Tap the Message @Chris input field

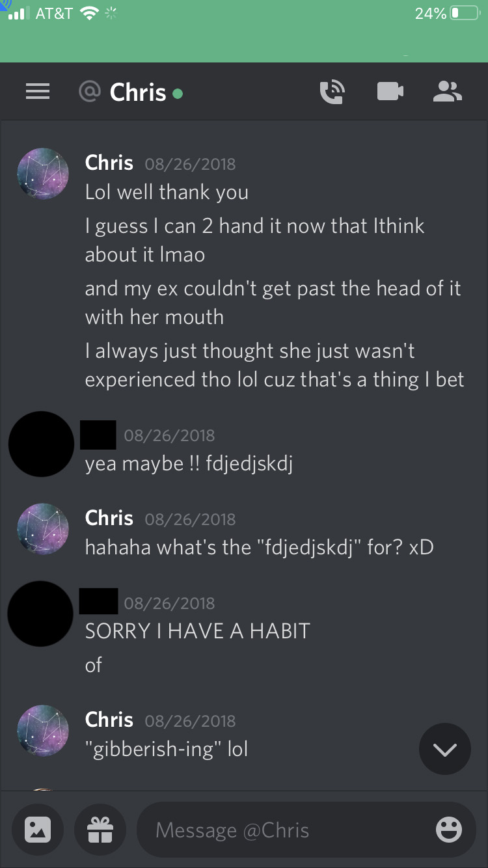click(x=306, y=830)
